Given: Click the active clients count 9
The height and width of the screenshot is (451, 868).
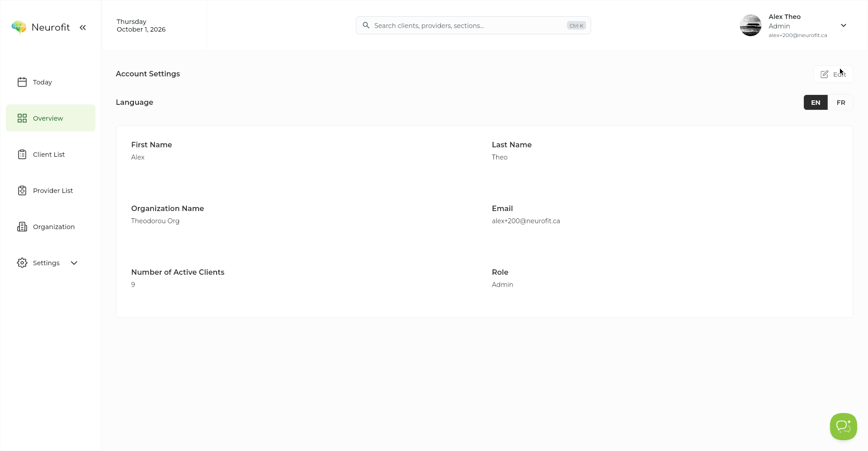Looking at the screenshot, I should 133,285.
